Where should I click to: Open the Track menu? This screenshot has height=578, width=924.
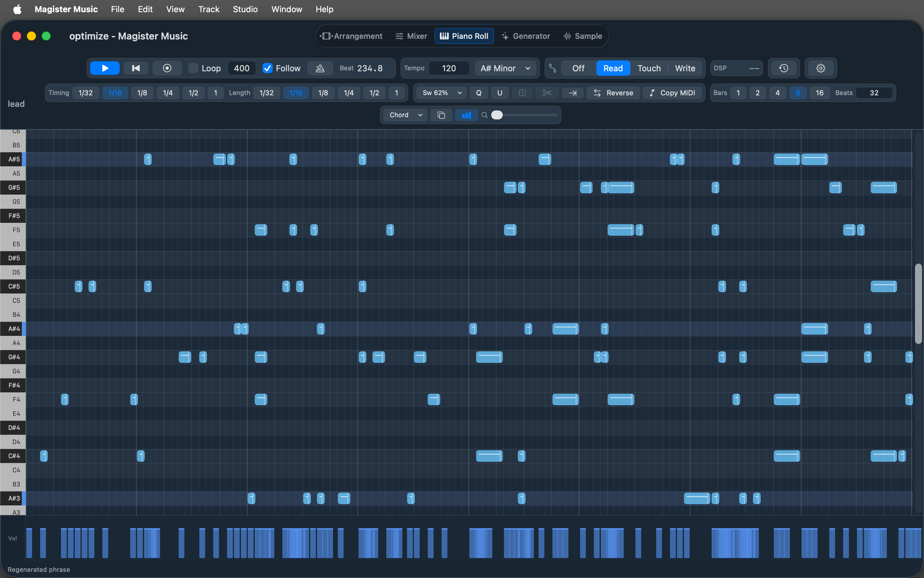pos(209,9)
